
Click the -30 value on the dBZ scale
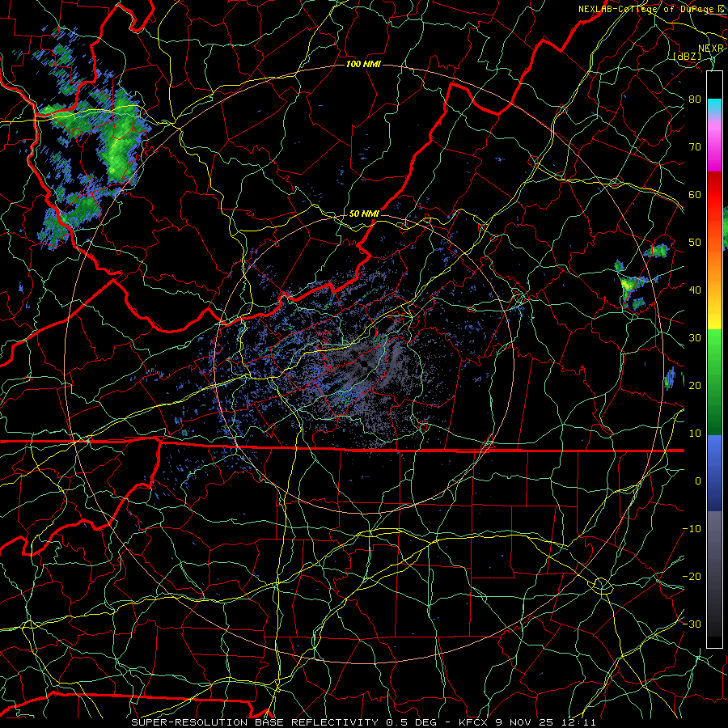point(692,624)
